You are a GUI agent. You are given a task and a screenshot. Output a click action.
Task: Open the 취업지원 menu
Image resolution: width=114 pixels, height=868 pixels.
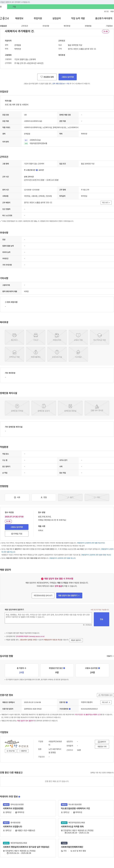click(38, 18)
